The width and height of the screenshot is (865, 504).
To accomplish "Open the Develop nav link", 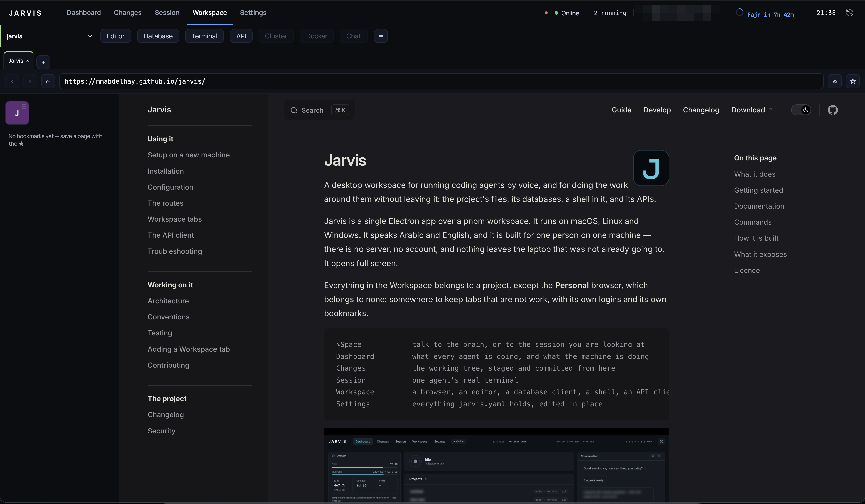I will 657,110.
